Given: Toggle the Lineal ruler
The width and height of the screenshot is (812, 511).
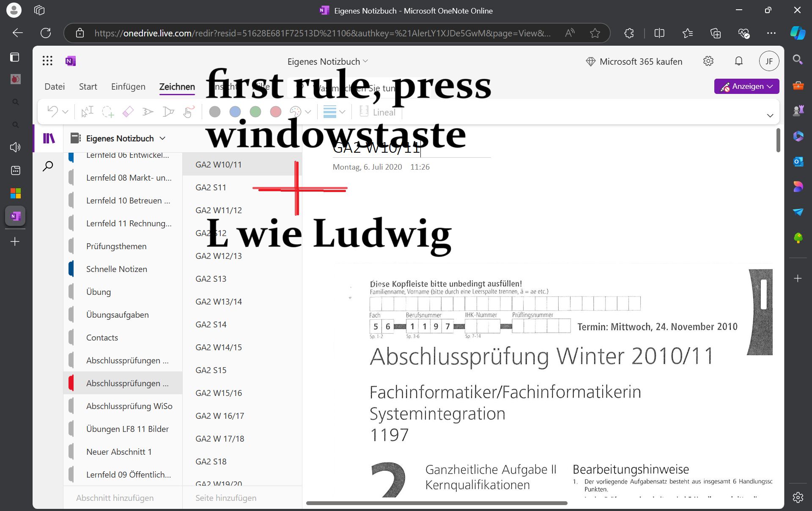Looking at the screenshot, I should click(378, 112).
